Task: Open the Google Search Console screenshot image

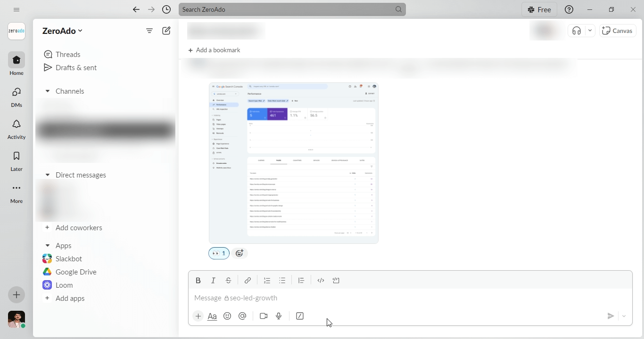Action: (294, 163)
